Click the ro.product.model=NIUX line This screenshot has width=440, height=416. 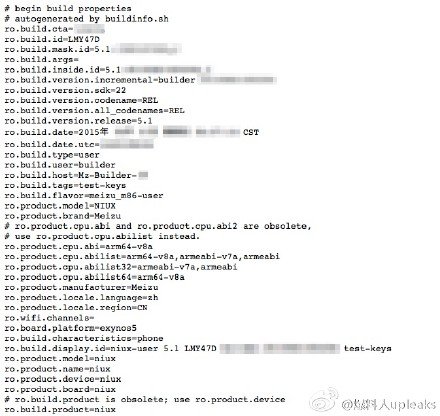pyautogui.click(x=60, y=206)
